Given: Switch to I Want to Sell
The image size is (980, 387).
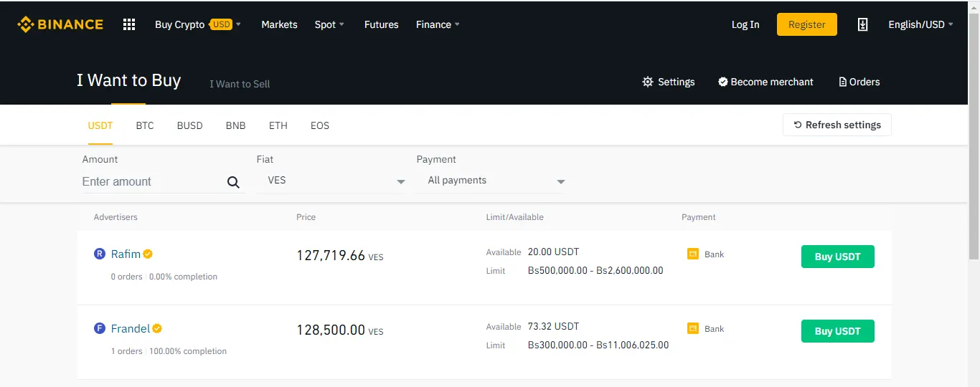Looking at the screenshot, I should coord(240,84).
